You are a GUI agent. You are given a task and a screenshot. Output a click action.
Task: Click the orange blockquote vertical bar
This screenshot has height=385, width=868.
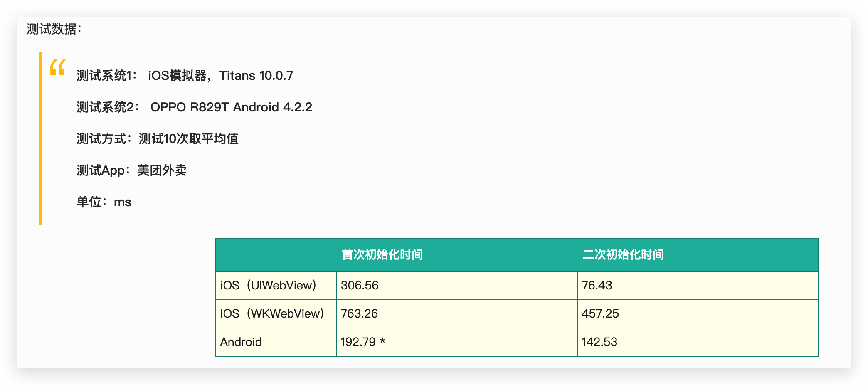pyautogui.click(x=40, y=139)
